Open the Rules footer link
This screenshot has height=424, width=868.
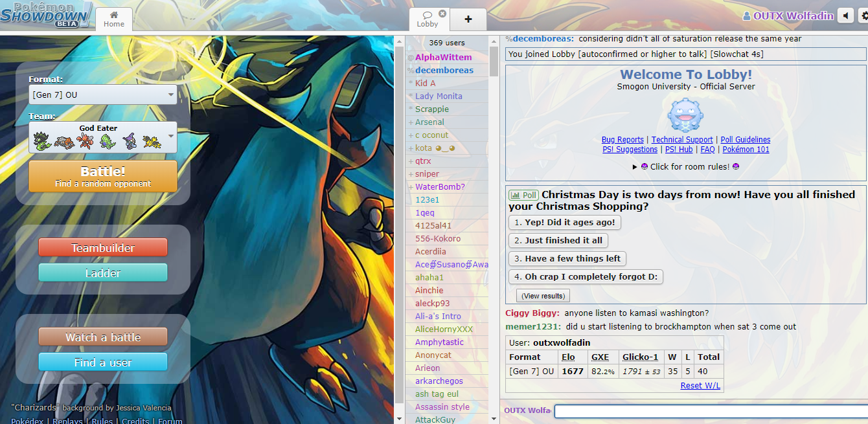(102, 421)
